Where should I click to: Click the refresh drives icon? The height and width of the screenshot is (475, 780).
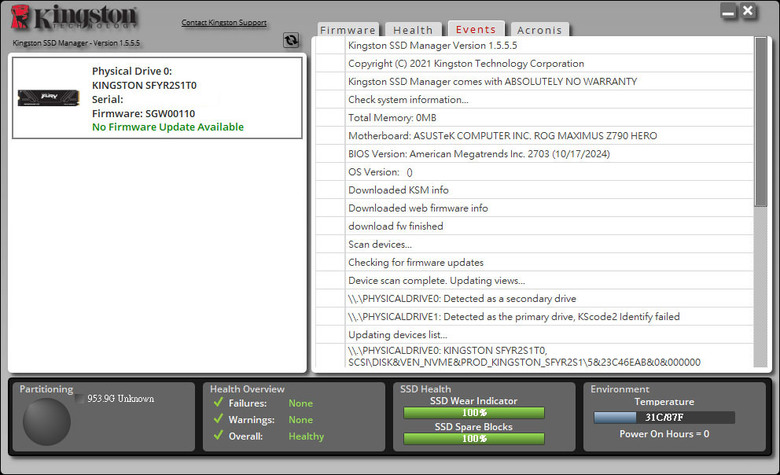click(x=291, y=40)
